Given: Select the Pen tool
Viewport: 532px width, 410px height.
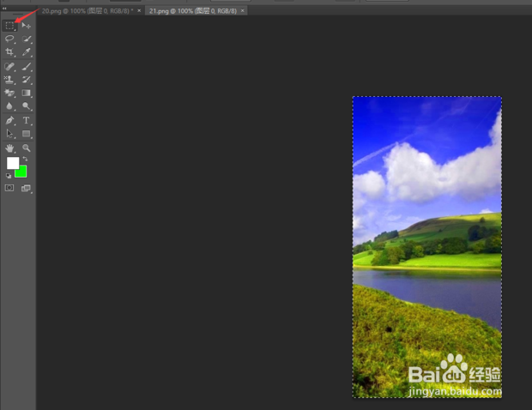Looking at the screenshot, I should pyautogui.click(x=9, y=120).
